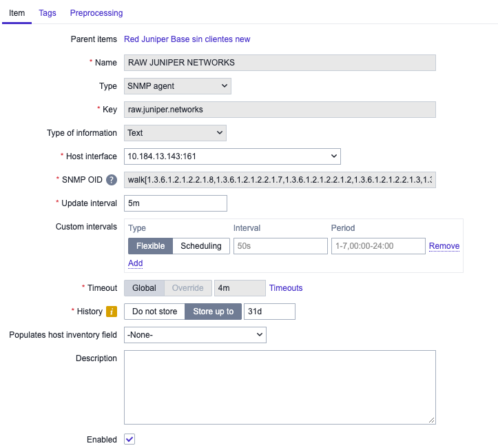The image size is (498, 448).
Task: Click the custom Interval 50s field
Action: coord(280,246)
